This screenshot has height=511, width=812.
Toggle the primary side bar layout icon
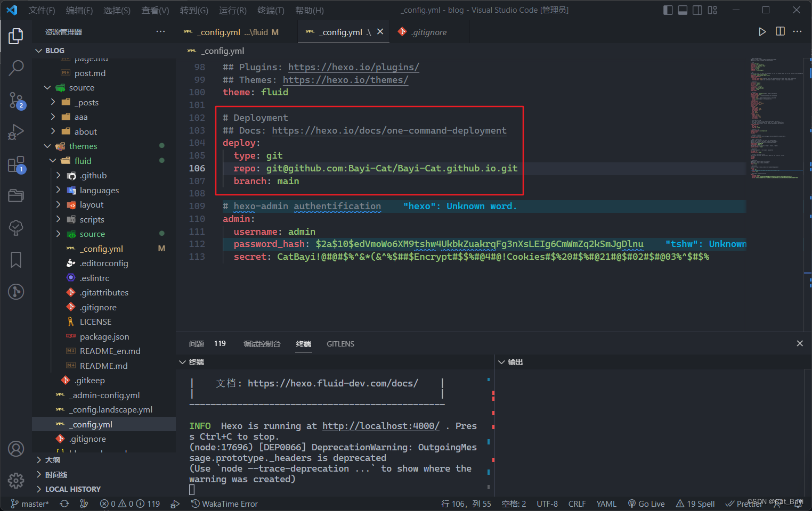pos(668,10)
